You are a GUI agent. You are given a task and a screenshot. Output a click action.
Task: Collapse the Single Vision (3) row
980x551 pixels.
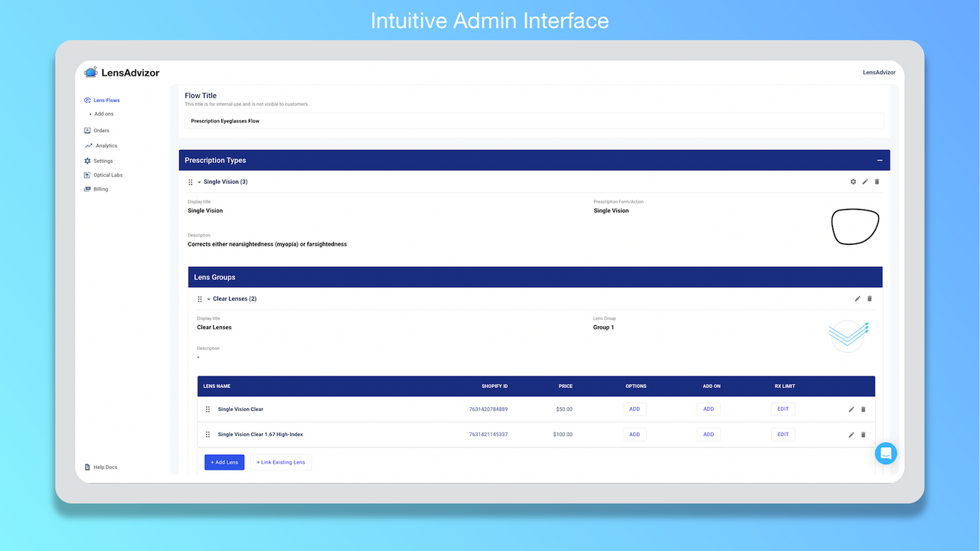[199, 182]
